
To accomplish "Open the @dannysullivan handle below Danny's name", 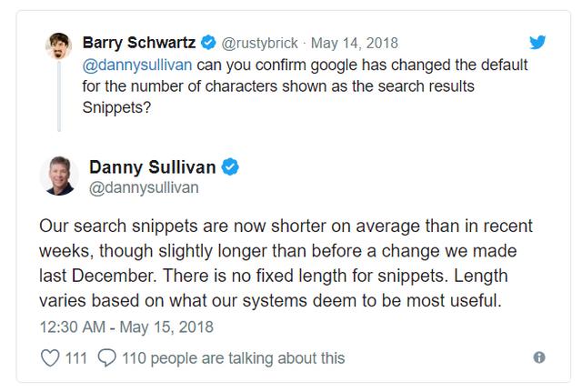I will (x=144, y=188).
